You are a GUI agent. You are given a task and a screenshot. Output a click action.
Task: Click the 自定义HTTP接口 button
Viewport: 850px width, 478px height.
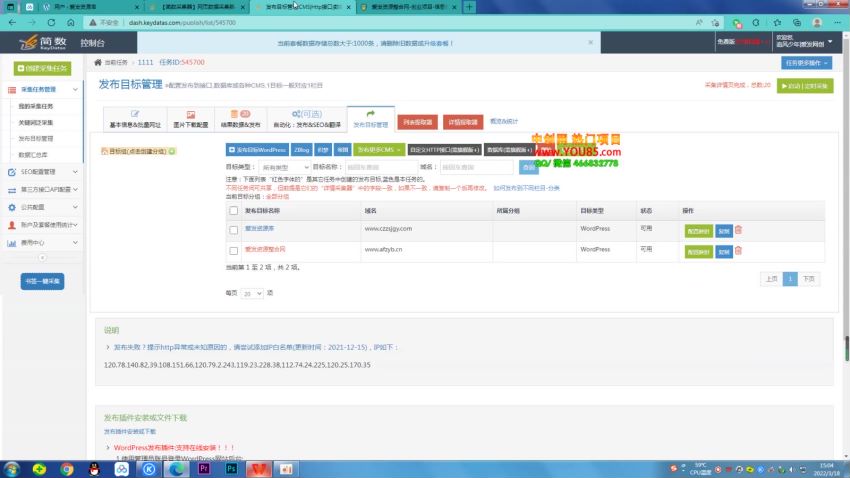click(444, 150)
